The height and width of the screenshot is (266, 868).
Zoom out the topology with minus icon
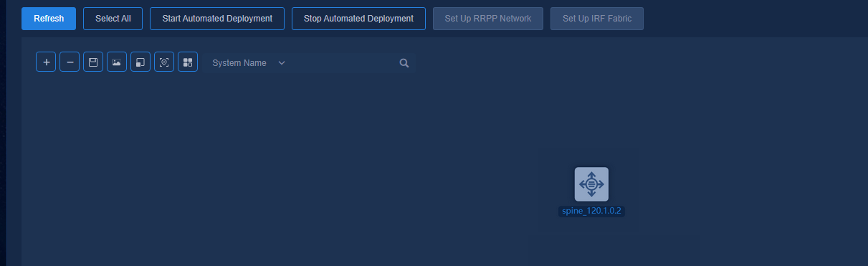pos(70,62)
